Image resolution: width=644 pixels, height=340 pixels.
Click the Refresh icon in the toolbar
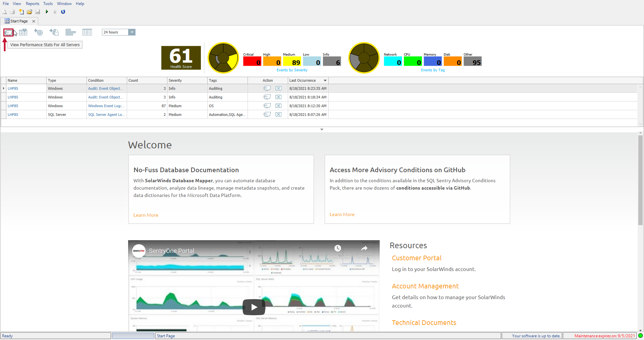click(x=63, y=12)
